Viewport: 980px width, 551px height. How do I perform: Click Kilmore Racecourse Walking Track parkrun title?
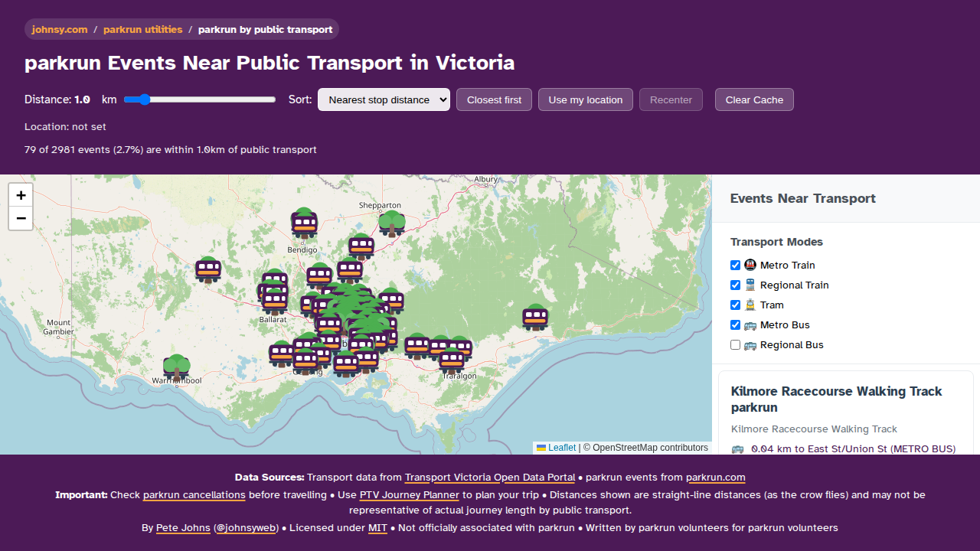(x=837, y=399)
